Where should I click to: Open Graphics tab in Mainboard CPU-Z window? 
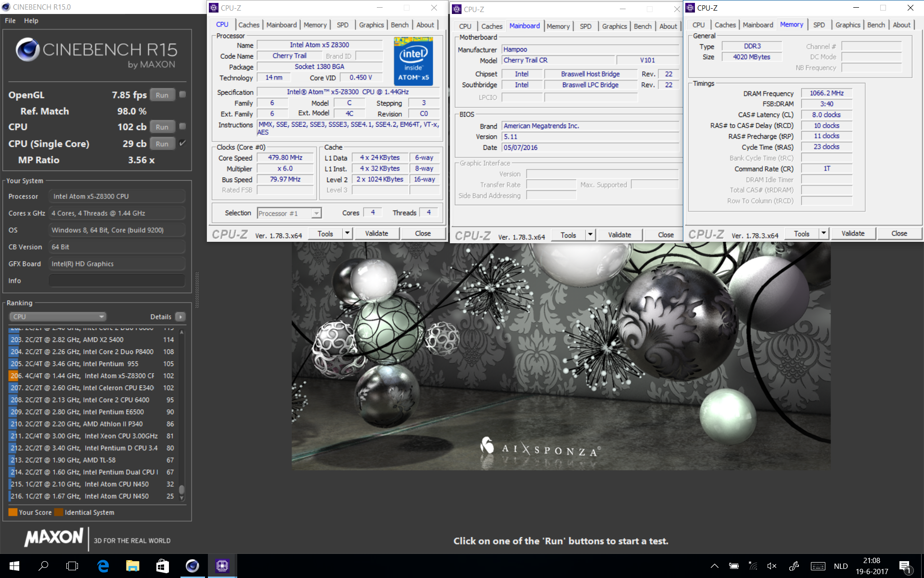tap(614, 26)
